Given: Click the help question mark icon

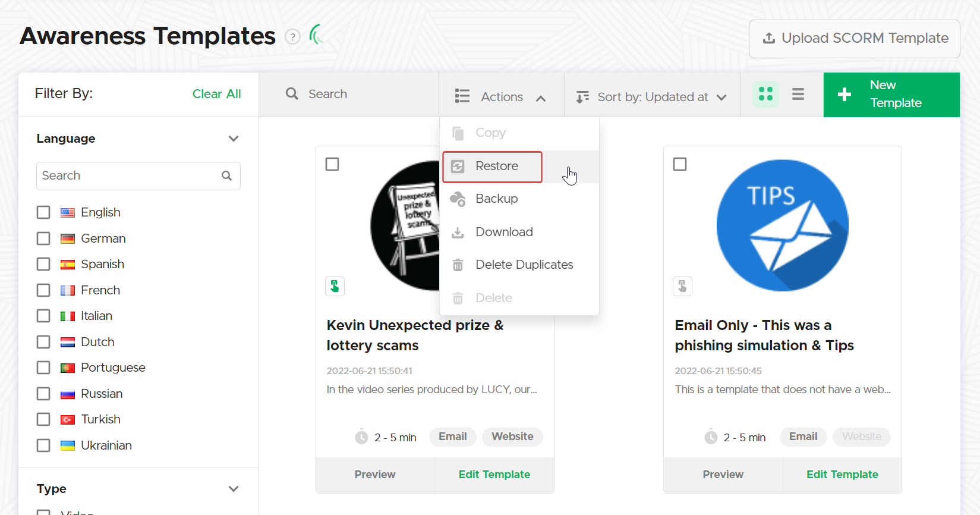Looking at the screenshot, I should point(292,37).
